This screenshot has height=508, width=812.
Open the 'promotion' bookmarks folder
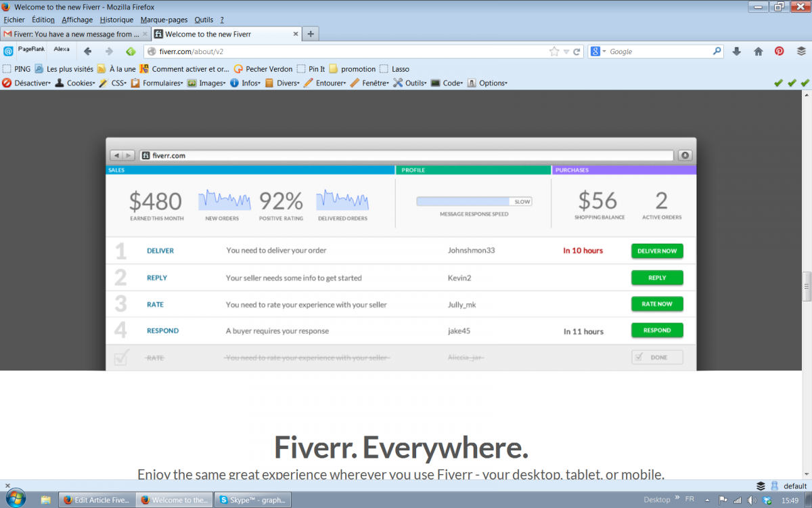click(353, 68)
